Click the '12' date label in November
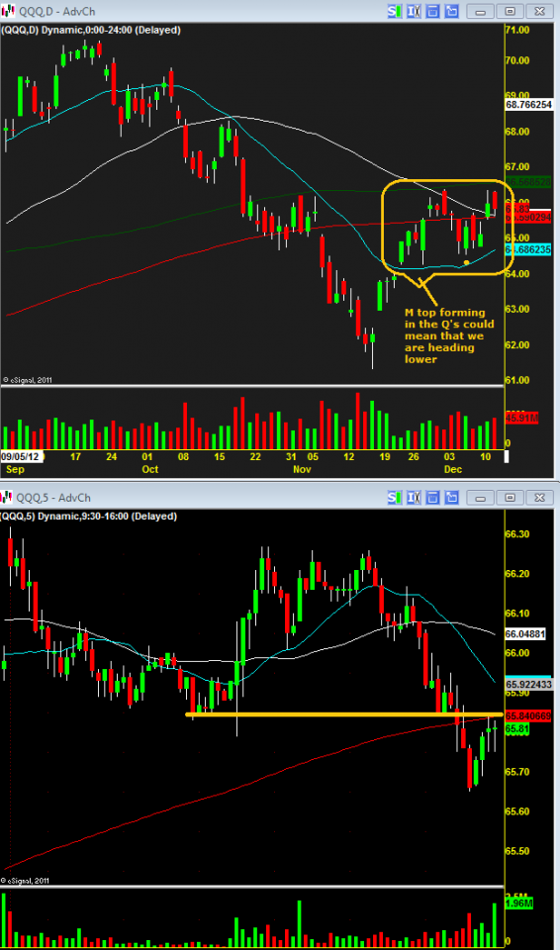Viewport: 560px width, 950px height. click(x=347, y=457)
